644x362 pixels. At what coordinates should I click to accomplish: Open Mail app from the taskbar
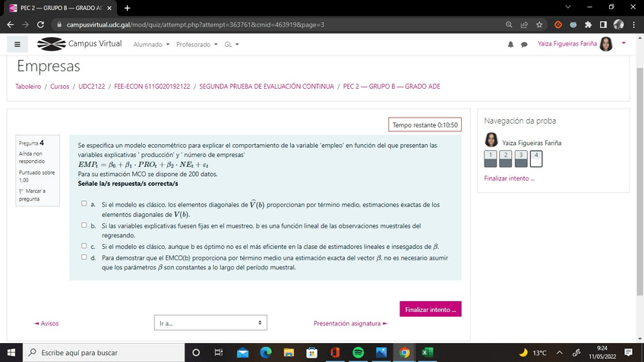[243, 353]
